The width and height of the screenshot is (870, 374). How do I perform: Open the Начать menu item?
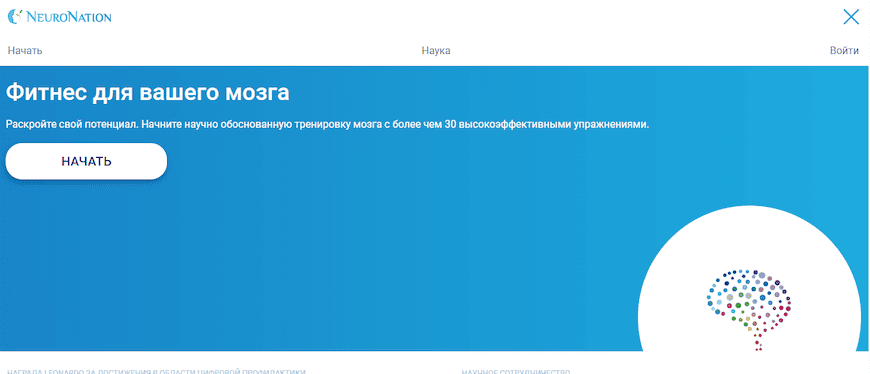pyautogui.click(x=25, y=51)
